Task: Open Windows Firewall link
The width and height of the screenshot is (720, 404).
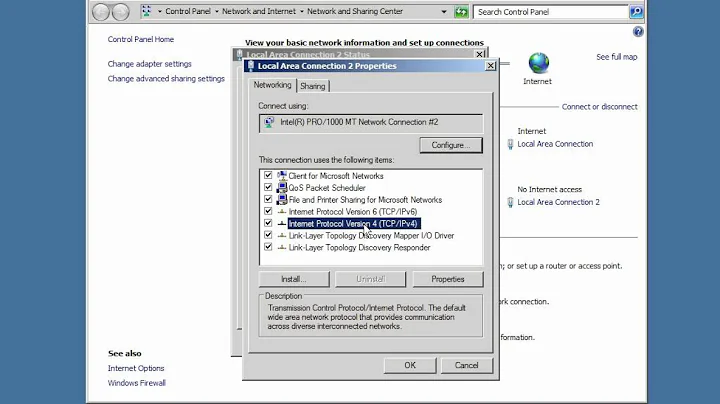Action: pyautogui.click(x=137, y=383)
